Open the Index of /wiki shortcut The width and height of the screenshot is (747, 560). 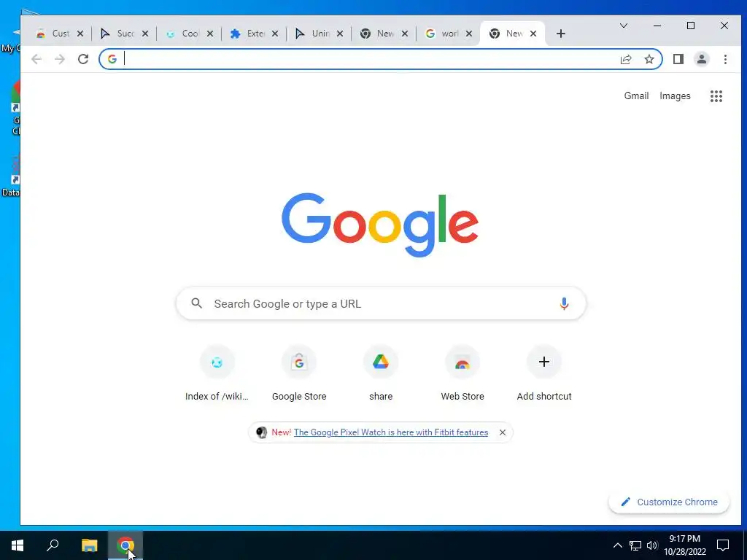pyautogui.click(x=217, y=374)
